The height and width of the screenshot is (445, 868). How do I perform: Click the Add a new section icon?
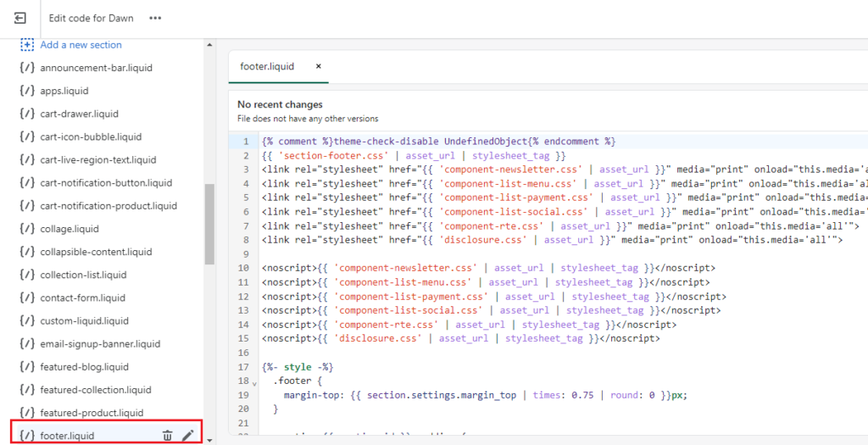[x=27, y=45]
